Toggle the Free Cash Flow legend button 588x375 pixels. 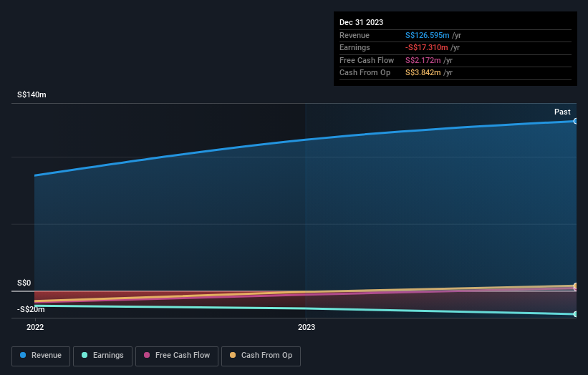(x=177, y=356)
